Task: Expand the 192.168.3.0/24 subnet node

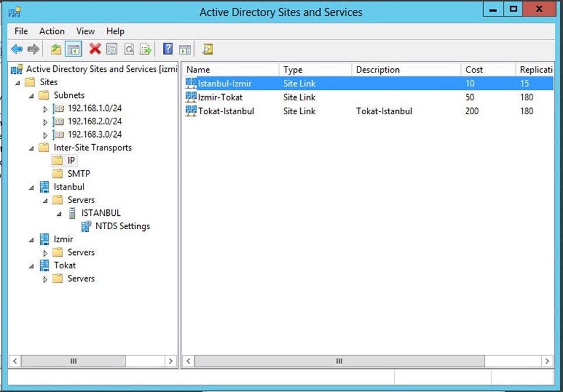Action: pyautogui.click(x=45, y=135)
